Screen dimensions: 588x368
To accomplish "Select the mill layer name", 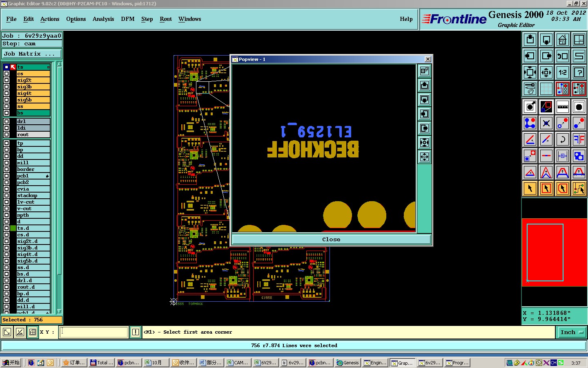I will point(33,163).
